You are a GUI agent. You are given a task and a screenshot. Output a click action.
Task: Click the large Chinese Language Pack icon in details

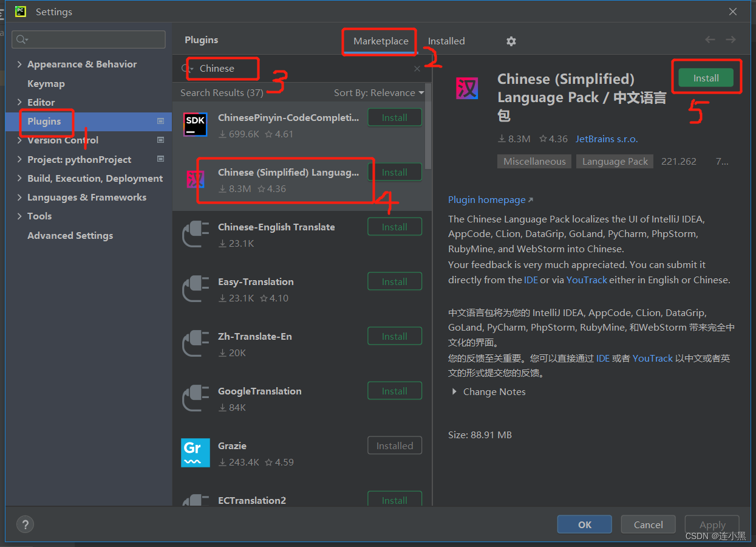(467, 89)
